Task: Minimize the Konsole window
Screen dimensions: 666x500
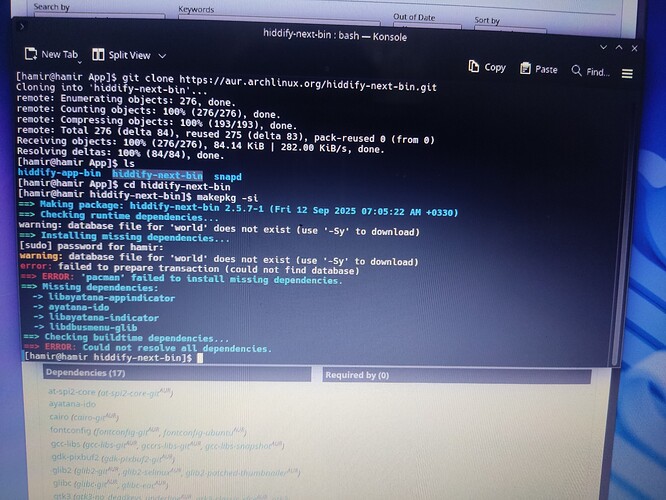Action: [x=603, y=47]
